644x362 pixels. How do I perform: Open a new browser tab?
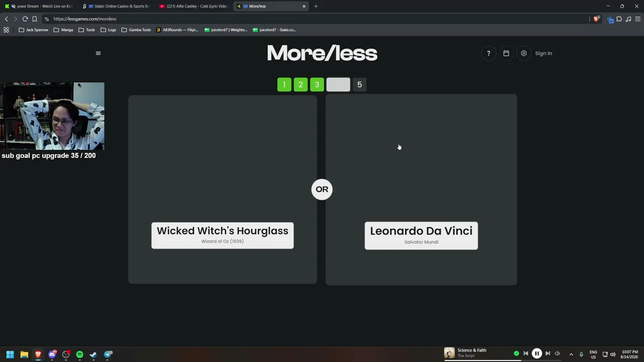pyautogui.click(x=316, y=6)
